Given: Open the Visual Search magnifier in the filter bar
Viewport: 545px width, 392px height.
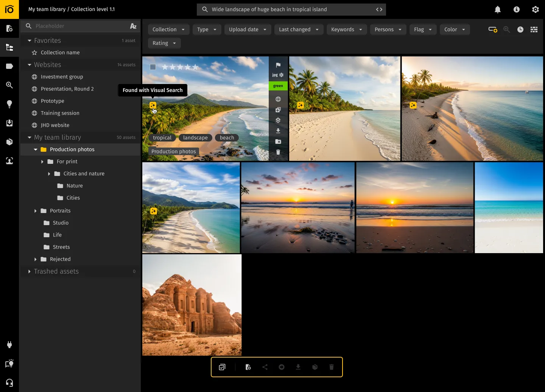Looking at the screenshot, I should click(507, 29).
